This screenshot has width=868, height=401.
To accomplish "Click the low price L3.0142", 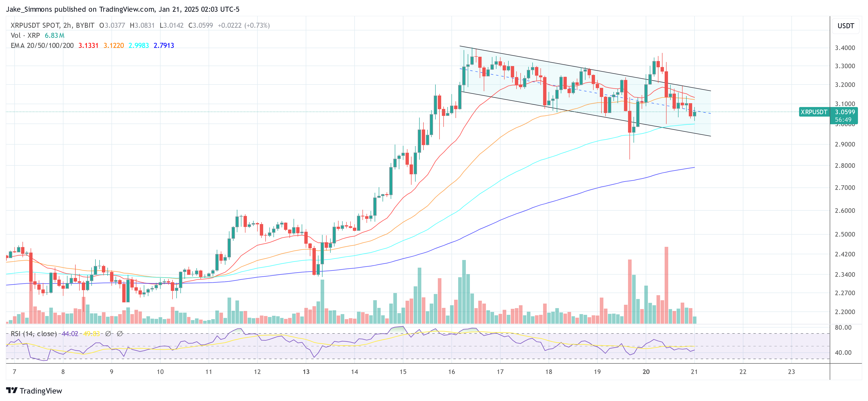I will pos(172,25).
